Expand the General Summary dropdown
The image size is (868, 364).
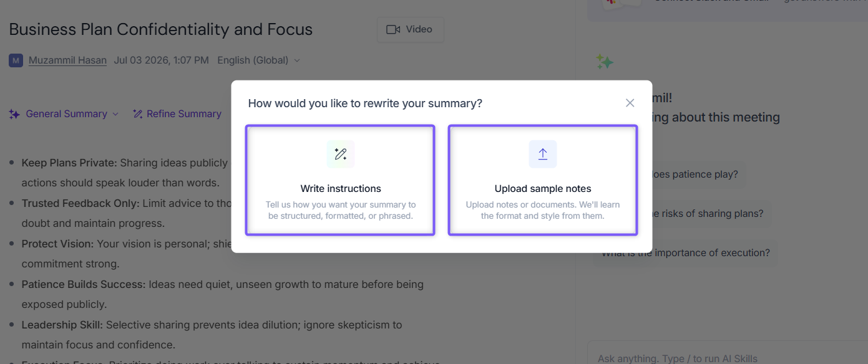point(64,114)
